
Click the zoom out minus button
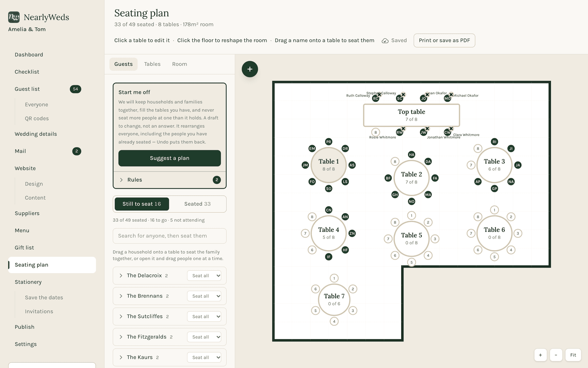556,355
